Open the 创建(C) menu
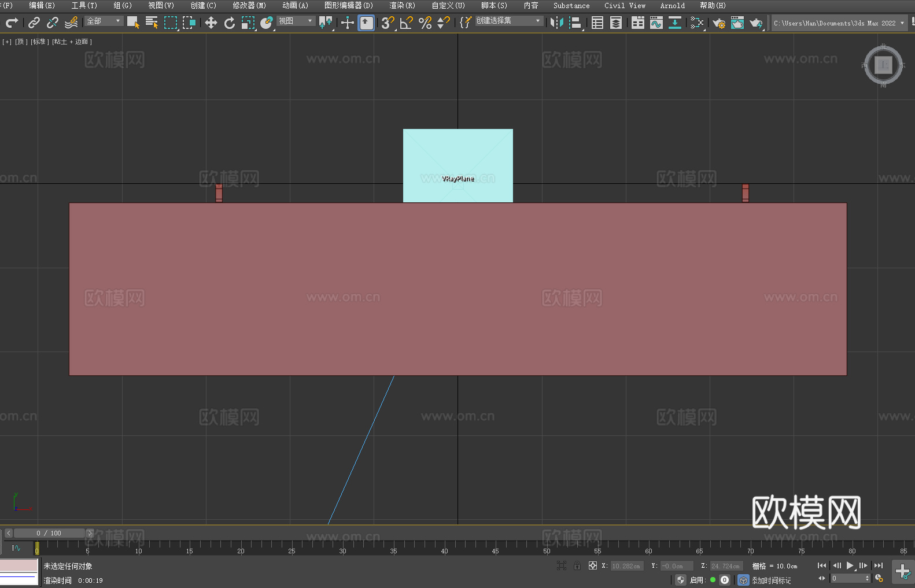Screen dimensions: 915x588 tap(204, 5)
